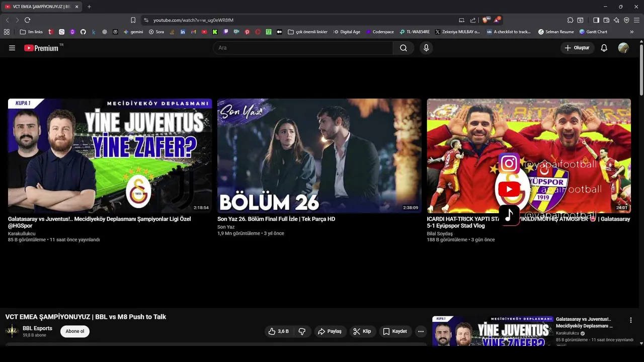Screen dimensions: 644x362
Task: Open the browser main hamburger menu
Action: tap(637, 20)
